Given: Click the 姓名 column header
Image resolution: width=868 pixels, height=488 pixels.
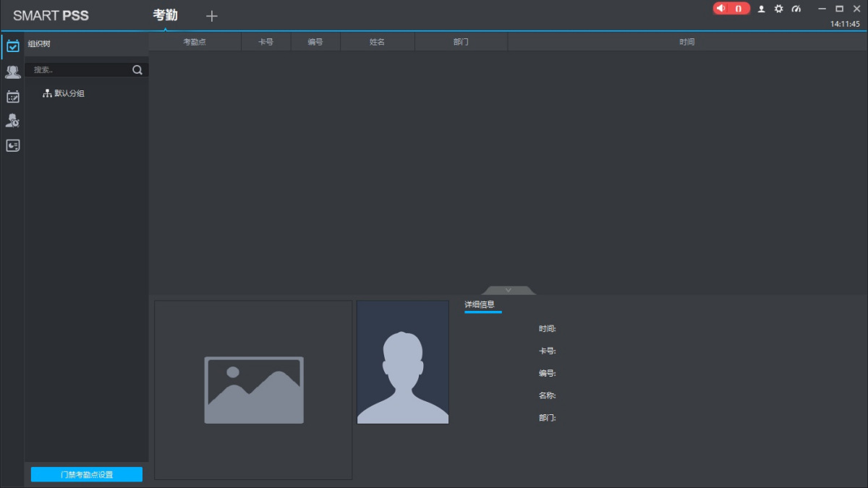Looking at the screenshot, I should 377,42.
